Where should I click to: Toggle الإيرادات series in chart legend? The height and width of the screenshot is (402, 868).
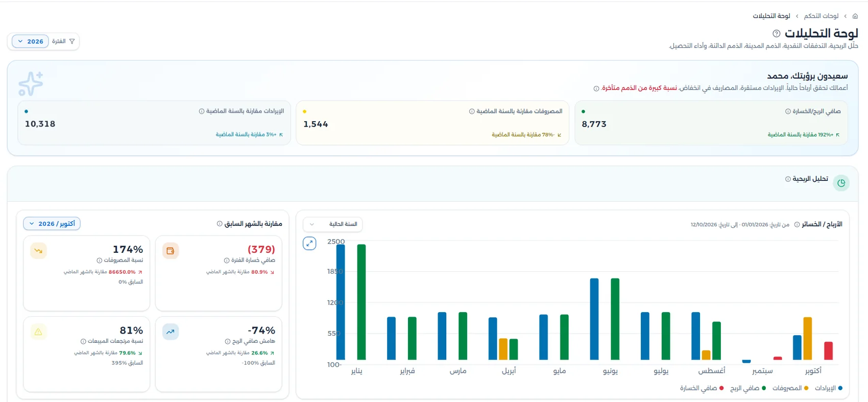click(x=829, y=388)
